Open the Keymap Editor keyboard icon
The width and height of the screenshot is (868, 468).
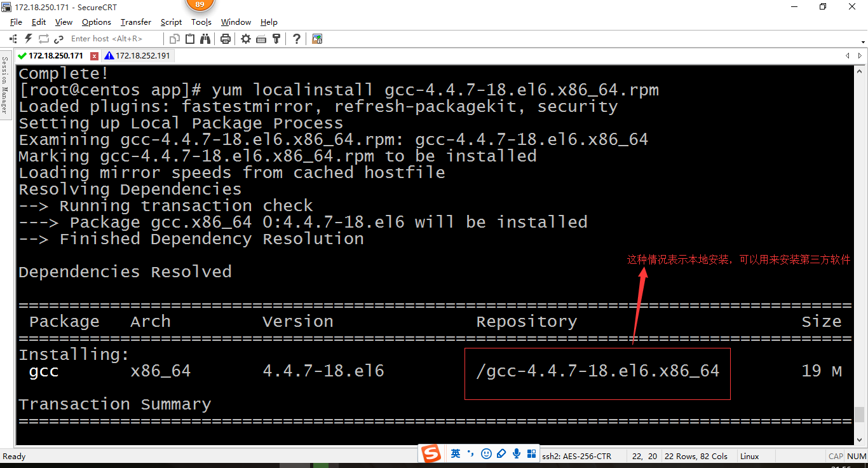pos(261,39)
